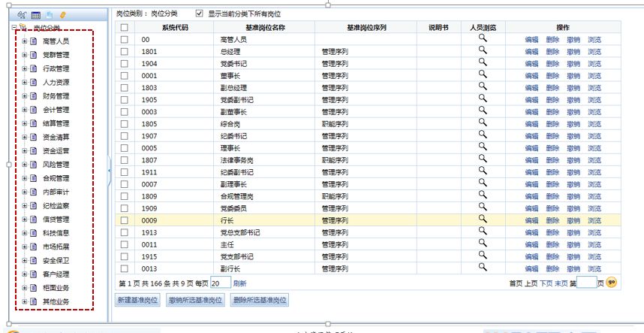Open personnel browse magnifier for 主任 row
The width and height of the screenshot is (644, 333).
pyautogui.click(x=483, y=243)
